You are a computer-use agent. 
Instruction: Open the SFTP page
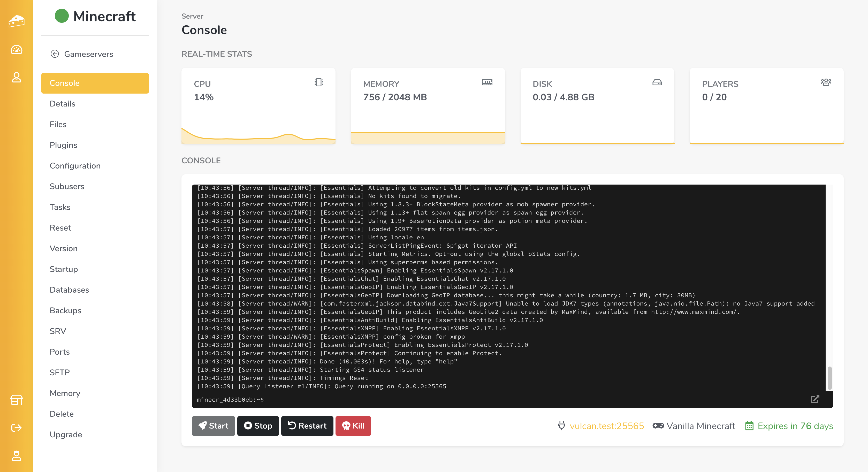pyautogui.click(x=60, y=372)
